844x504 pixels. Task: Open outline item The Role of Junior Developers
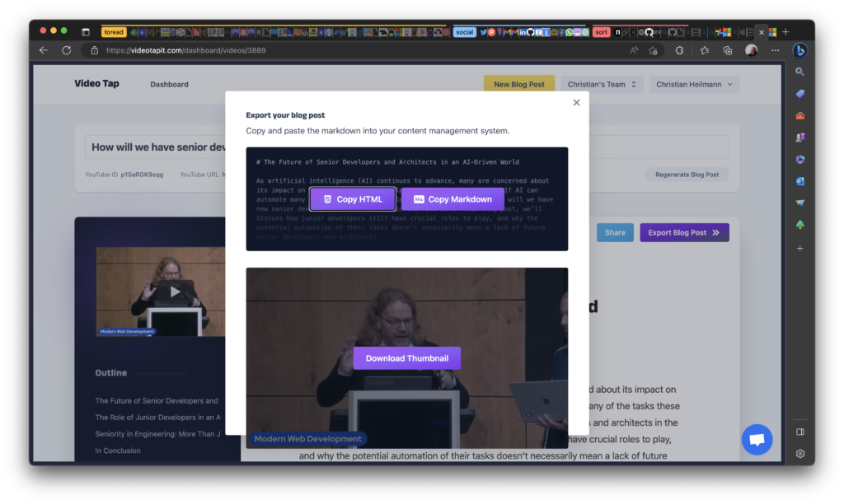157,418
